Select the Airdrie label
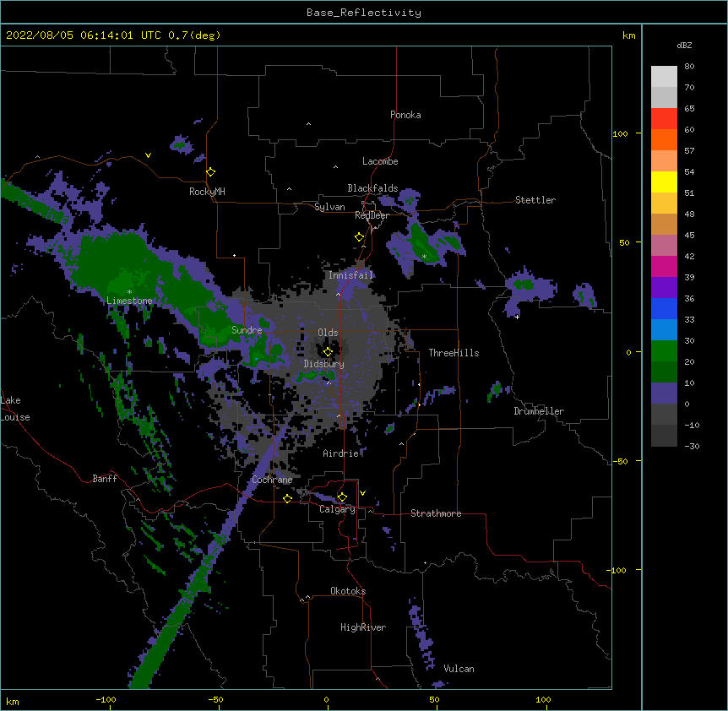The image size is (728, 711). [x=341, y=453]
